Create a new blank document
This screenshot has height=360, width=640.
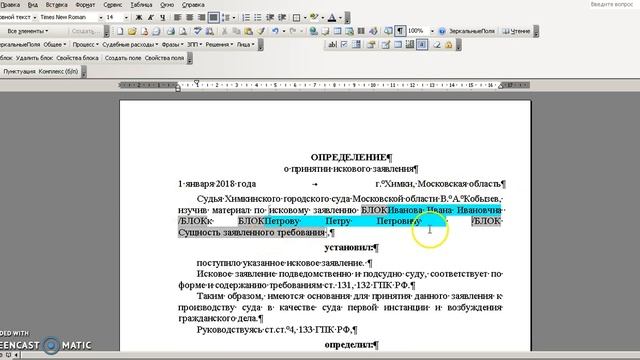pos(120,31)
